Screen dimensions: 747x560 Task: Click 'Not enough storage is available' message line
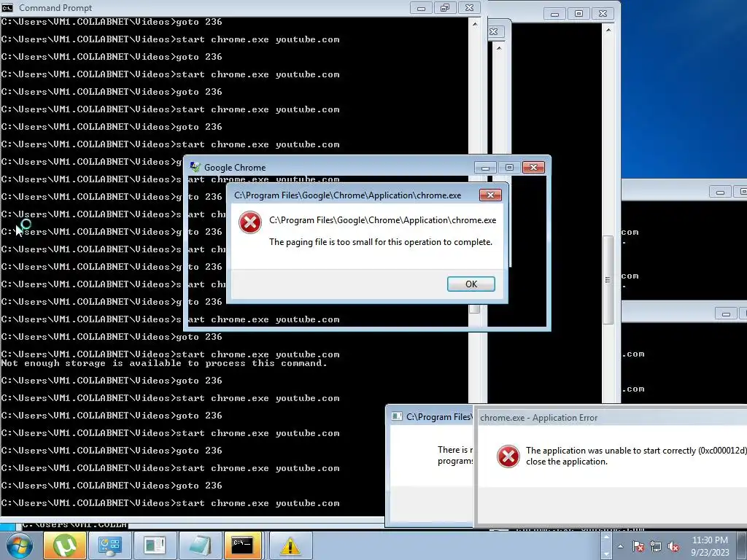pos(164,363)
